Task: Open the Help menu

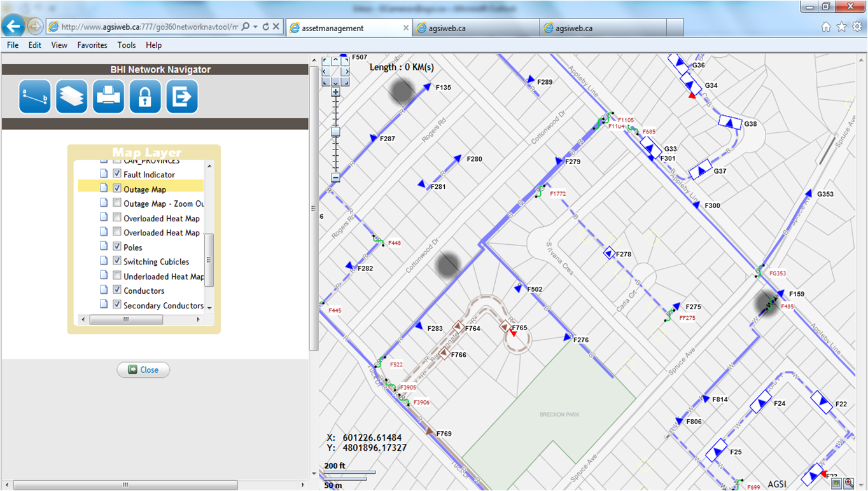Action: tap(153, 45)
